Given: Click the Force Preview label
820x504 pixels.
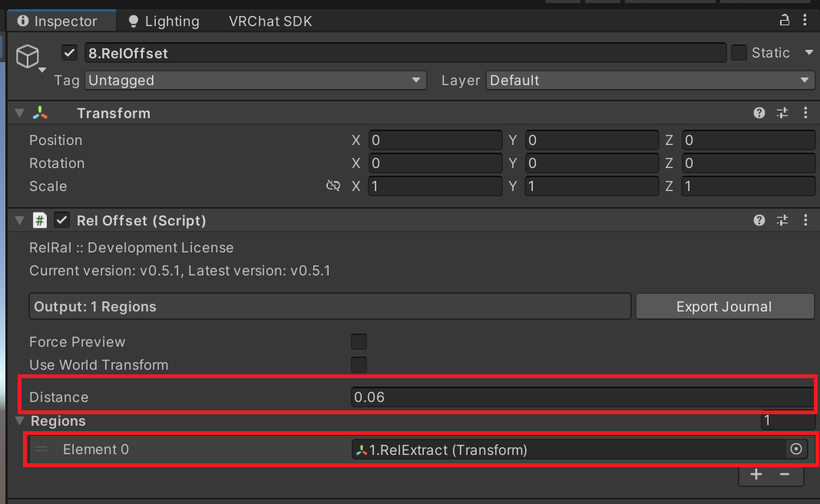Looking at the screenshot, I should (78, 341).
